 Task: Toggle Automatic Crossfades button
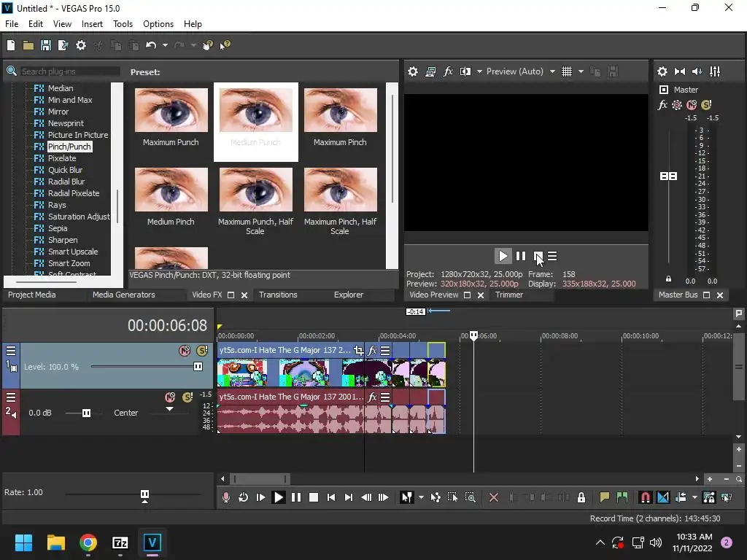(662, 497)
